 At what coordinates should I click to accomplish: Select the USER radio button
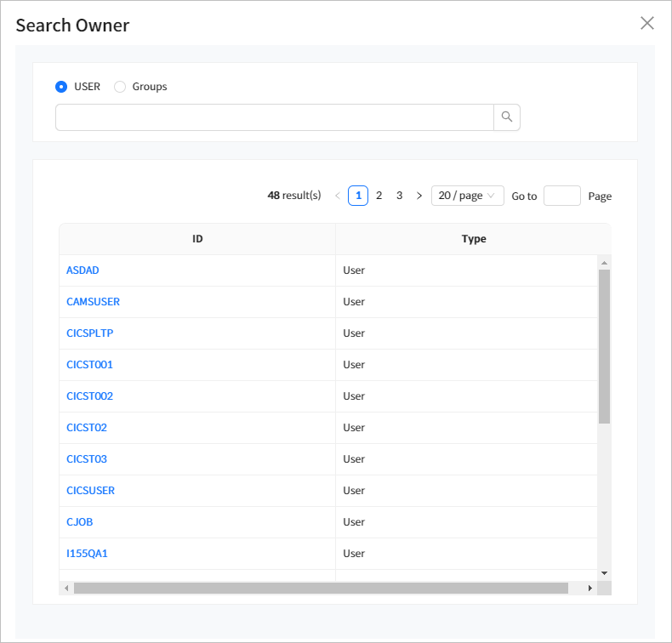tap(61, 87)
